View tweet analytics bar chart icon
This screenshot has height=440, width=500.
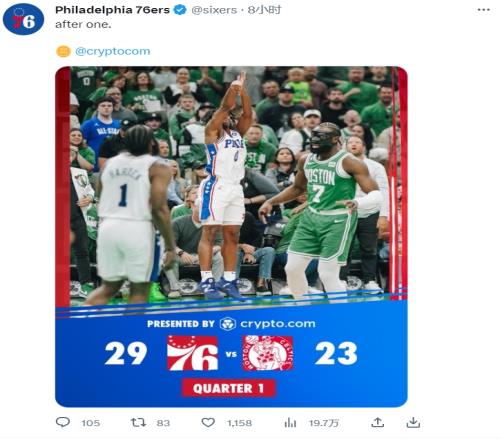pyautogui.click(x=290, y=423)
